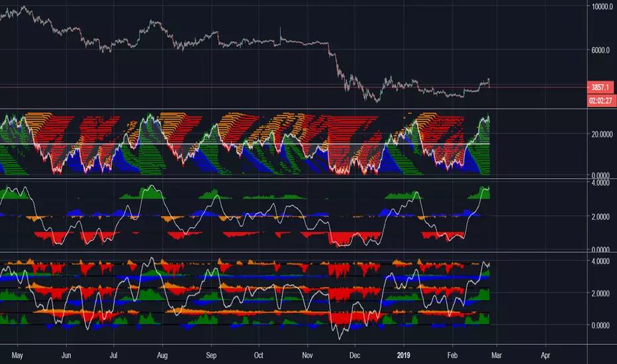The image size is (617, 364).
Task: Click the May label on time axis
Action: click(17, 355)
